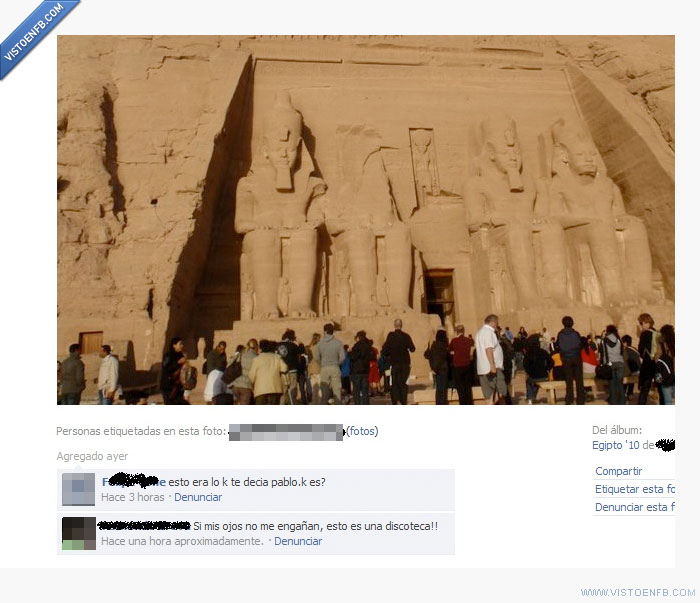This screenshot has height=603, width=700.
Task: Report the discoteca comment via Denunciar
Action: pyautogui.click(x=298, y=541)
